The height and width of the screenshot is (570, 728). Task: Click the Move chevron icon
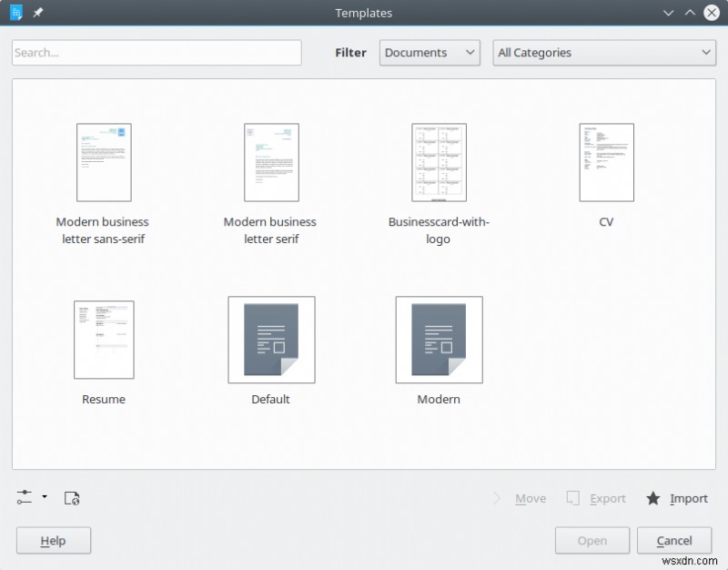pos(498,498)
